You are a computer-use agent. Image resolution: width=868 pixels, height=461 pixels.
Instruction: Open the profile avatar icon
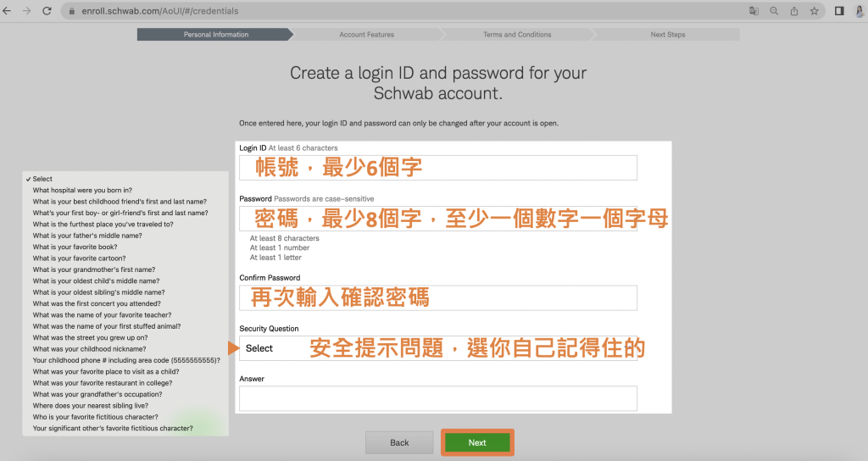point(860,11)
